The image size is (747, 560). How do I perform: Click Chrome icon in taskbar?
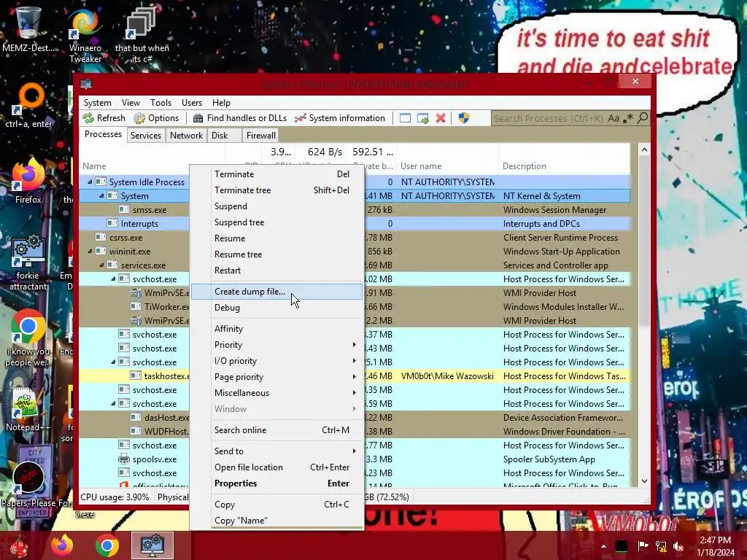click(x=107, y=545)
